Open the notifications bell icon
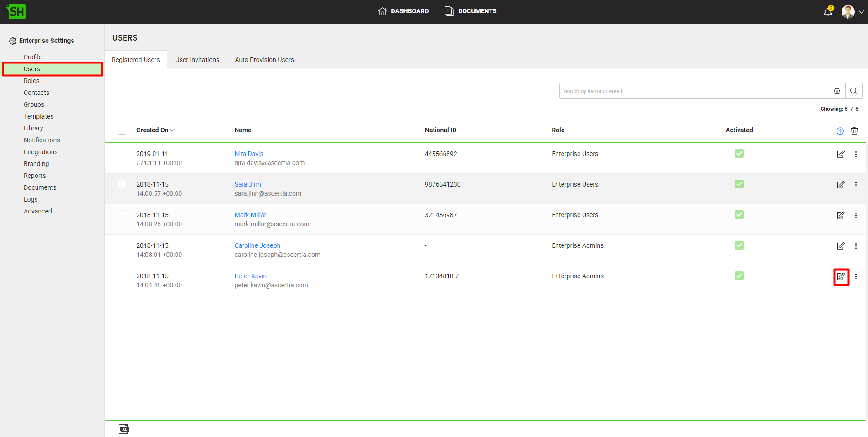 [827, 12]
